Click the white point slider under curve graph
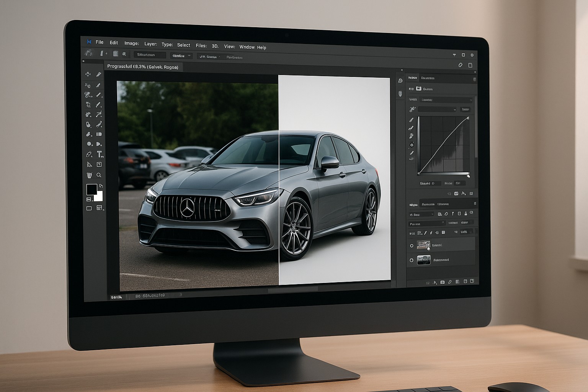The height and width of the screenshot is (392, 588). click(x=468, y=176)
